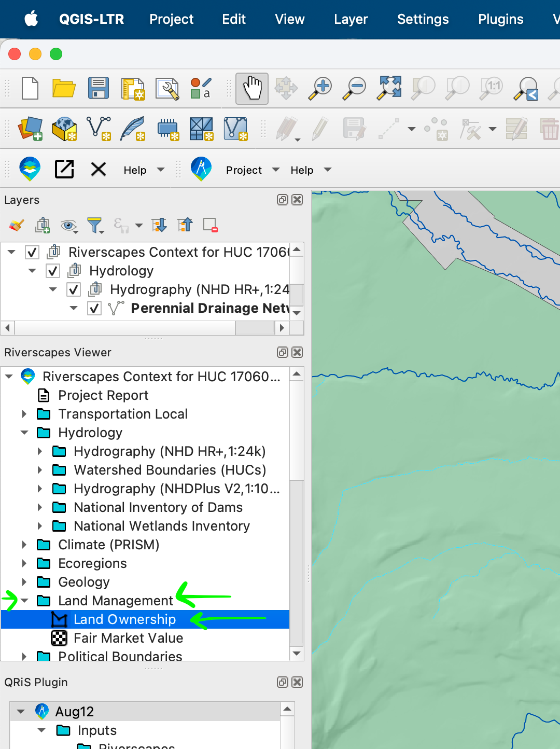Create a new virtual layer
The height and width of the screenshot is (749, 560).
tap(235, 129)
